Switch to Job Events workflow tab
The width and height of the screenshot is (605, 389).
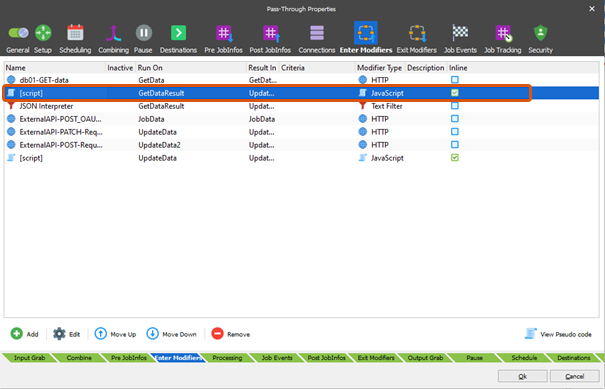(x=277, y=358)
